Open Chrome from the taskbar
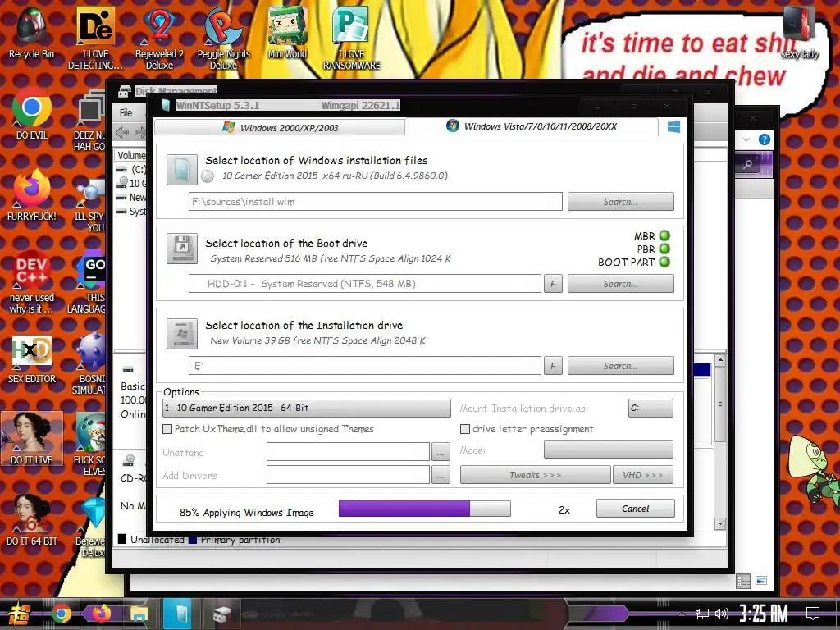The width and height of the screenshot is (840, 630). point(61,614)
